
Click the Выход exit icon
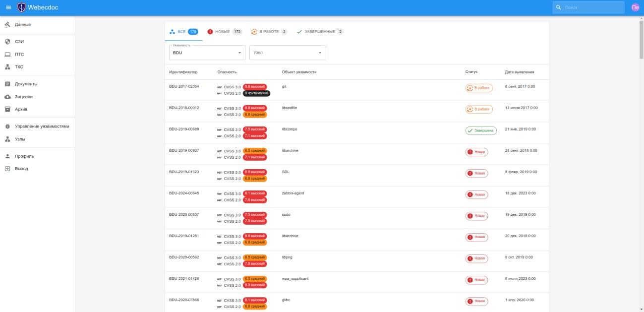(x=7, y=169)
